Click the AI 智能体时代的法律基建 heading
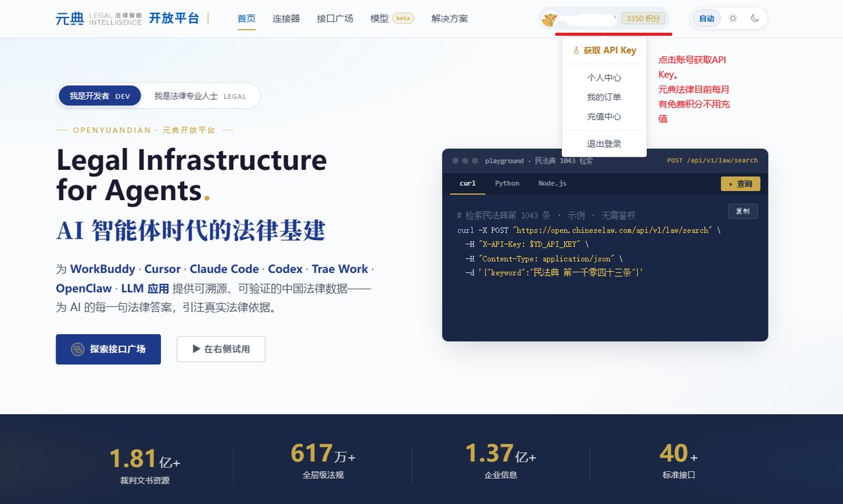Screen dimensions: 843x504 [x=190, y=230]
